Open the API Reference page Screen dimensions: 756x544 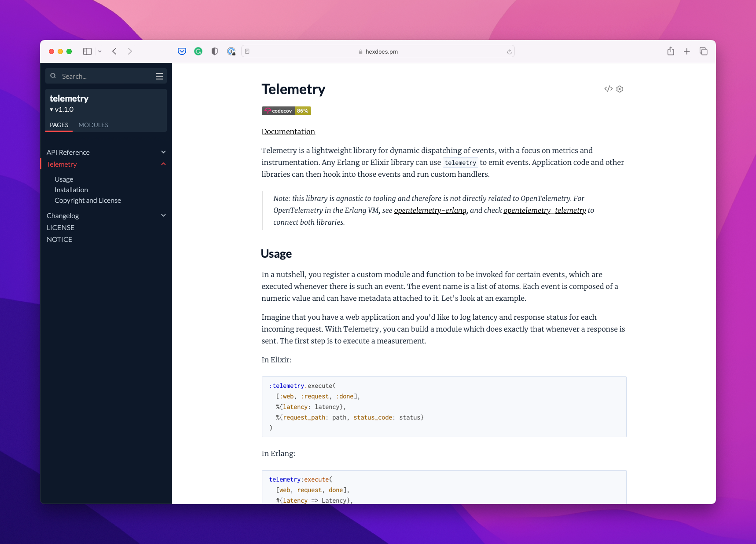coord(68,152)
